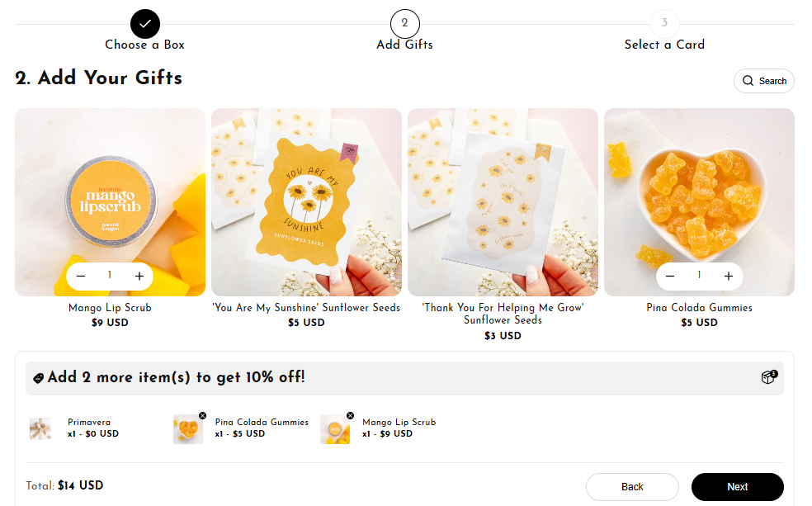Select 'You Are My Sunshine' Sunflower Seeds image
The image size is (812, 506).
[306, 202]
